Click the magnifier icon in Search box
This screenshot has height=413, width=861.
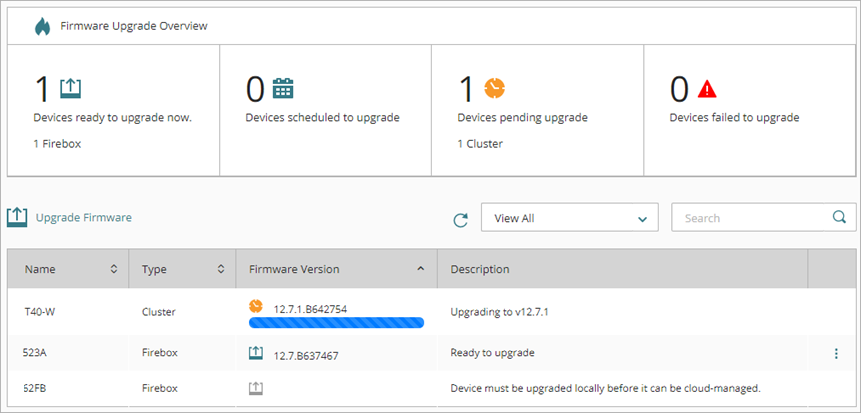[x=840, y=217]
